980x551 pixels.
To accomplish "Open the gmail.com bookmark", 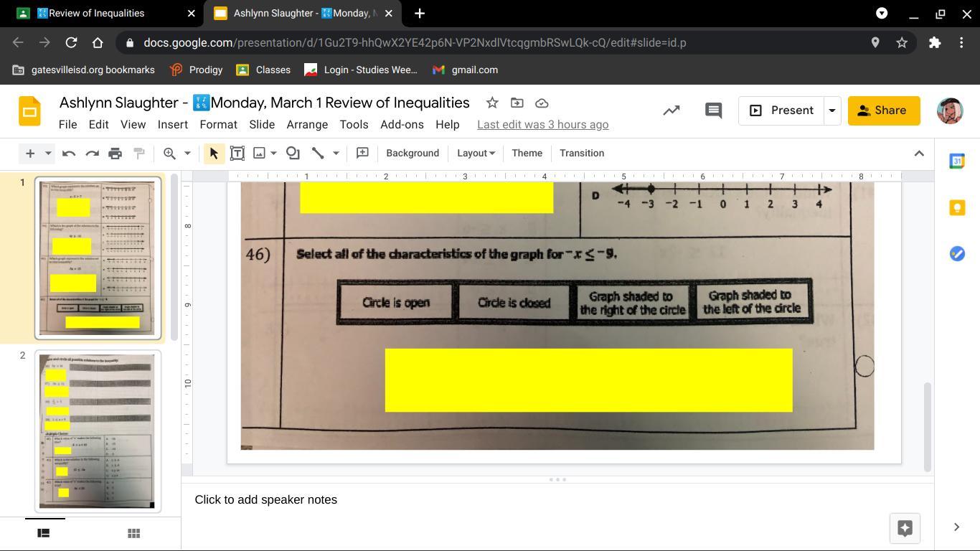I will click(465, 70).
